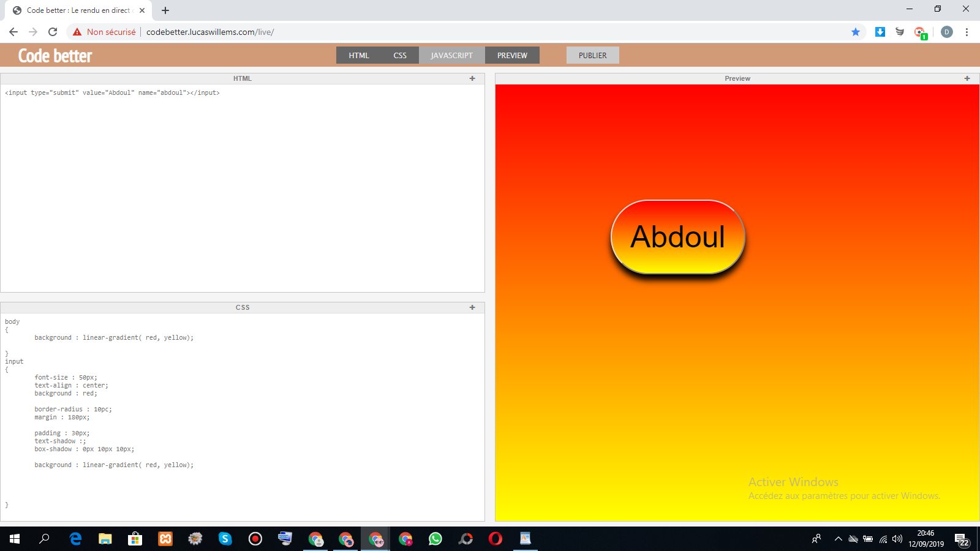Screen dimensions: 980x551
Task: Expand the HTML editor with plus icon
Action: pos(472,78)
